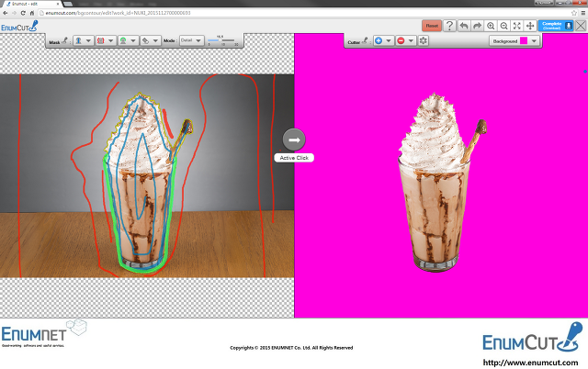
Task: Go back in the browser
Action: (5, 13)
